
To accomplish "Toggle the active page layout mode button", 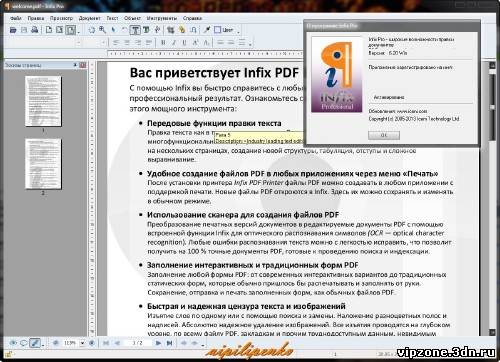I will 71,30.
